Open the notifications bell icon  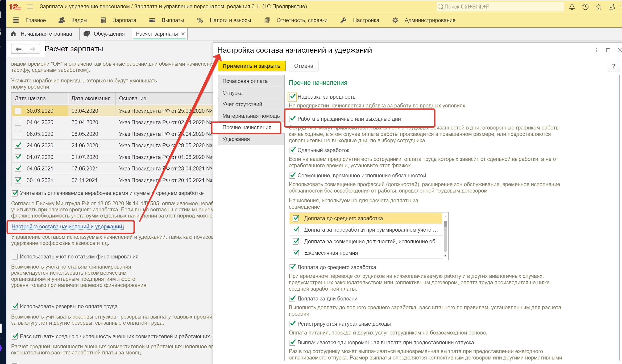point(572,7)
